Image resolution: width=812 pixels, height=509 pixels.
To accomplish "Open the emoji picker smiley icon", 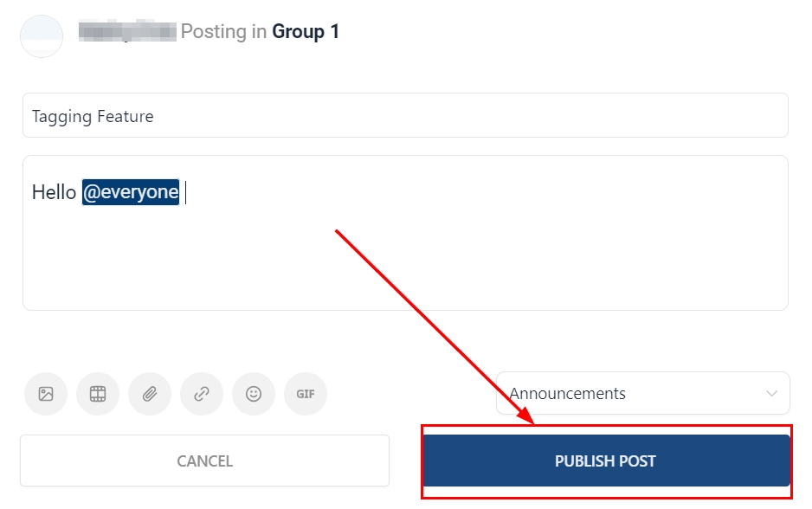I will (254, 394).
